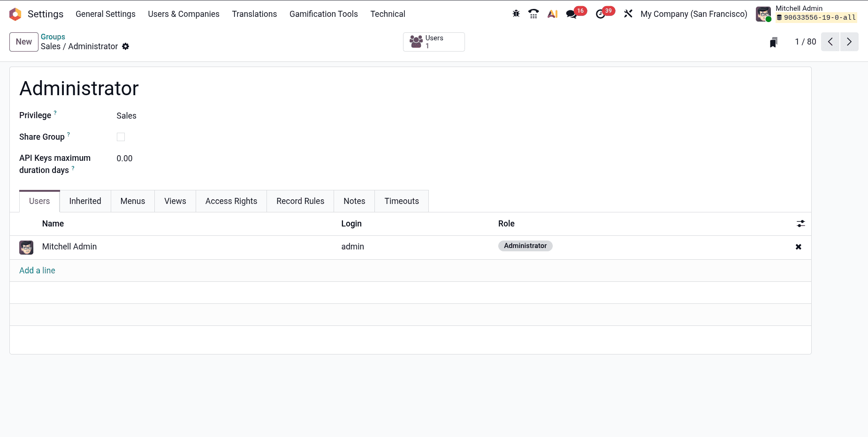Remove Mitchell Admin with the X icon
Viewport: 868px width, 437px height.
click(798, 247)
